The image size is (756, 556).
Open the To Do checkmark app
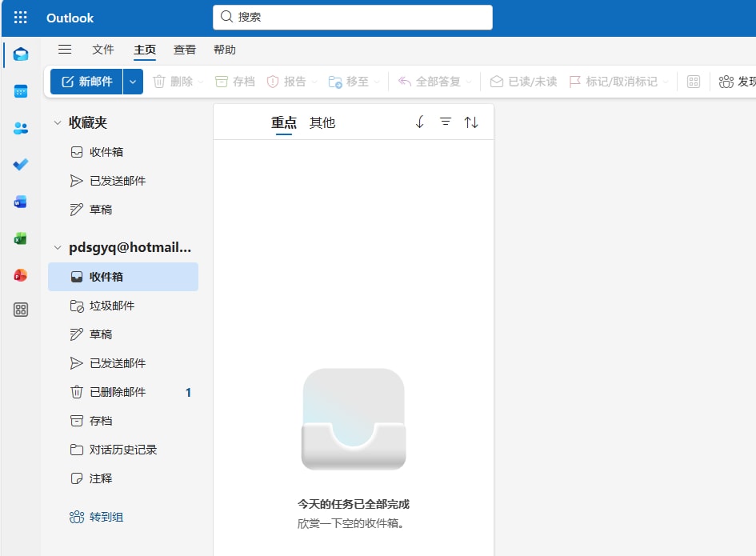pos(21,165)
